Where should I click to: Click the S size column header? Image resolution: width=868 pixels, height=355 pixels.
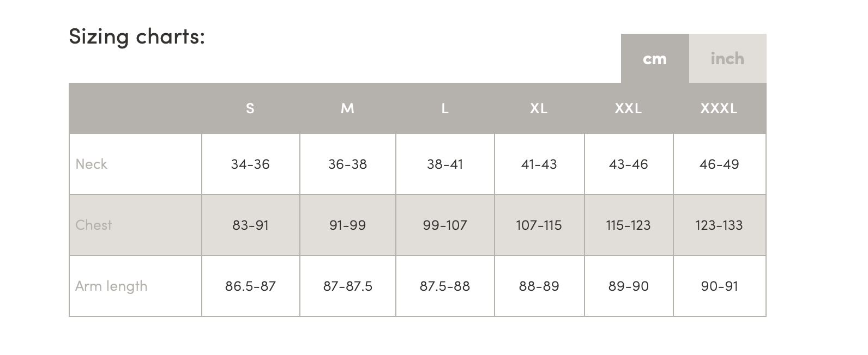tap(250, 108)
